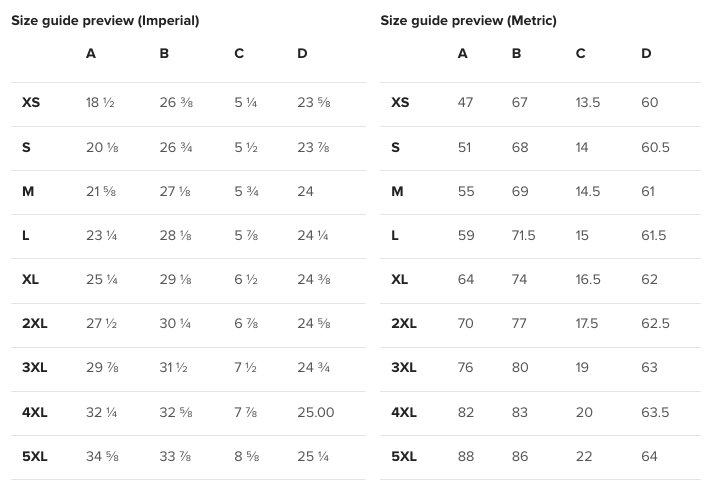Click the "Size guide preview (Imperial)" heading
The image size is (719, 494).
105,21
